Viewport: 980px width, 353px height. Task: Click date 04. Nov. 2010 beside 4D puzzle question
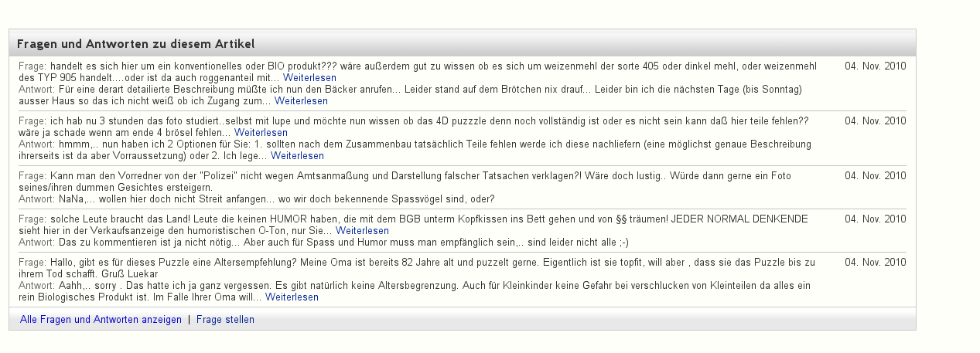point(875,121)
